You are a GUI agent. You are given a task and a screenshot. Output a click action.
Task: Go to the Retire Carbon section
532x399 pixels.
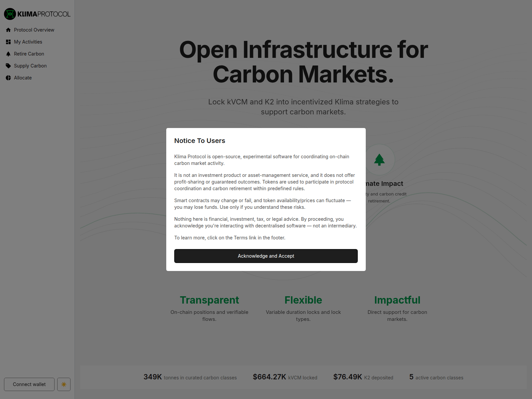click(x=29, y=54)
